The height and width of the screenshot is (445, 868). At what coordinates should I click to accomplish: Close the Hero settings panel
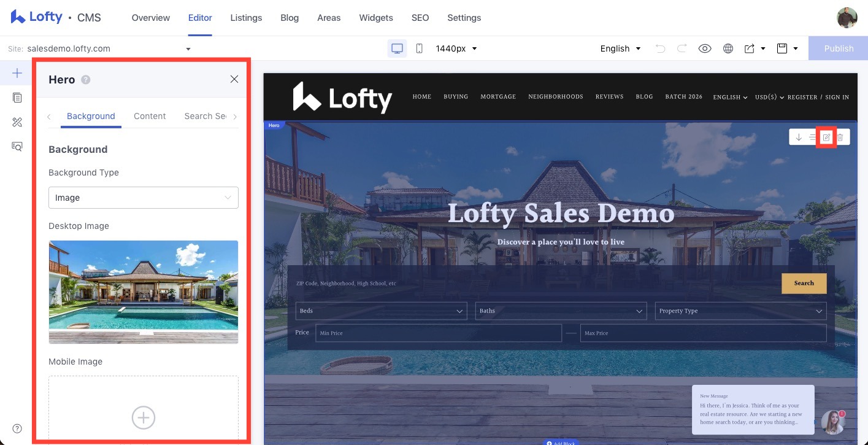[x=234, y=79]
